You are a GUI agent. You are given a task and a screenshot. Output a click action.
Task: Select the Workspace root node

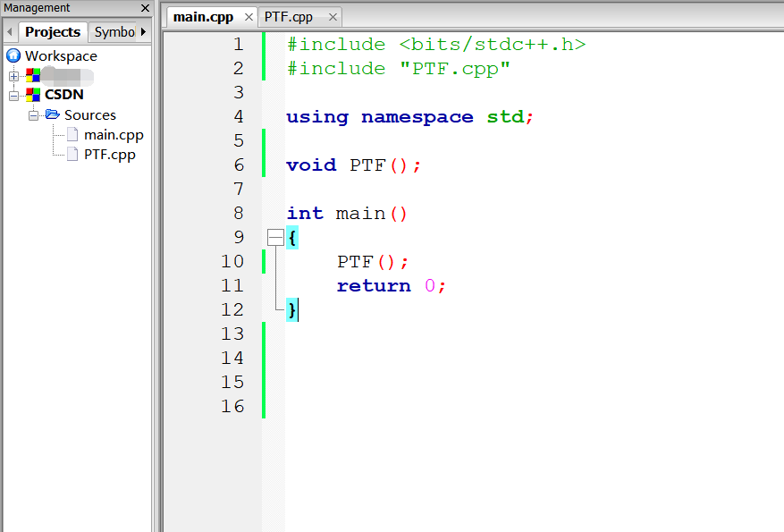pyautogui.click(x=61, y=56)
